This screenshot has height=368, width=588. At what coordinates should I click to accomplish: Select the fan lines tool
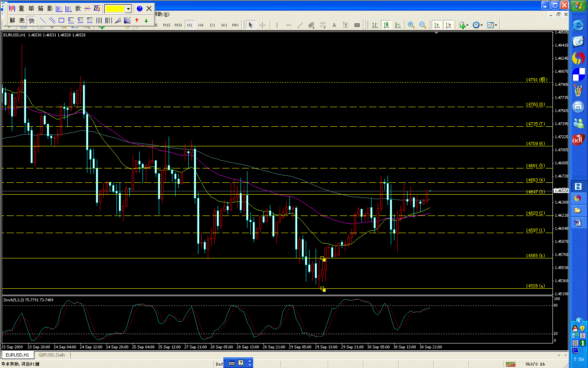tap(127, 20)
